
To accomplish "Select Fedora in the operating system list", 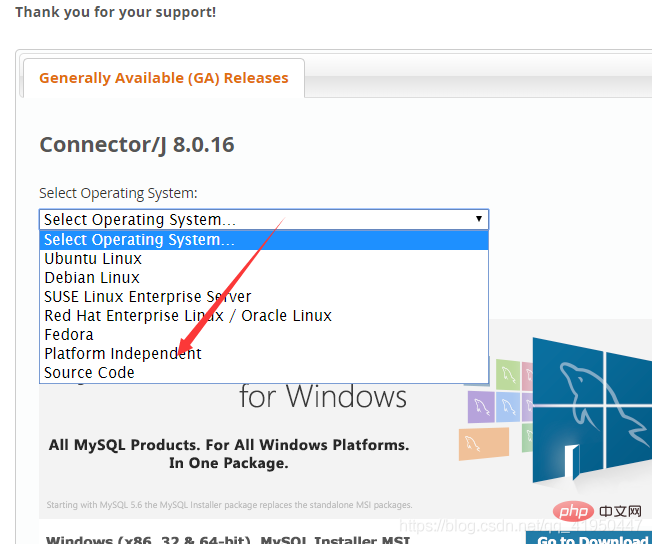I will coord(264,334).
